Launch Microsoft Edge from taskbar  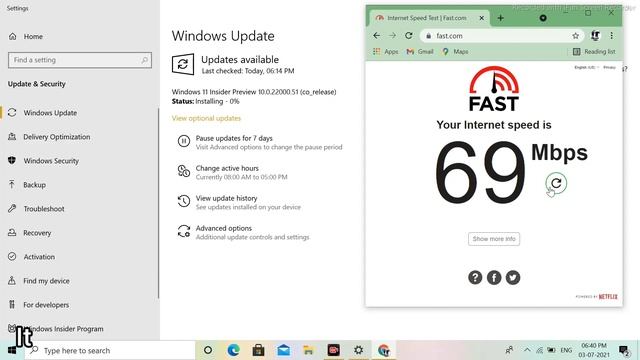(233, 350)
